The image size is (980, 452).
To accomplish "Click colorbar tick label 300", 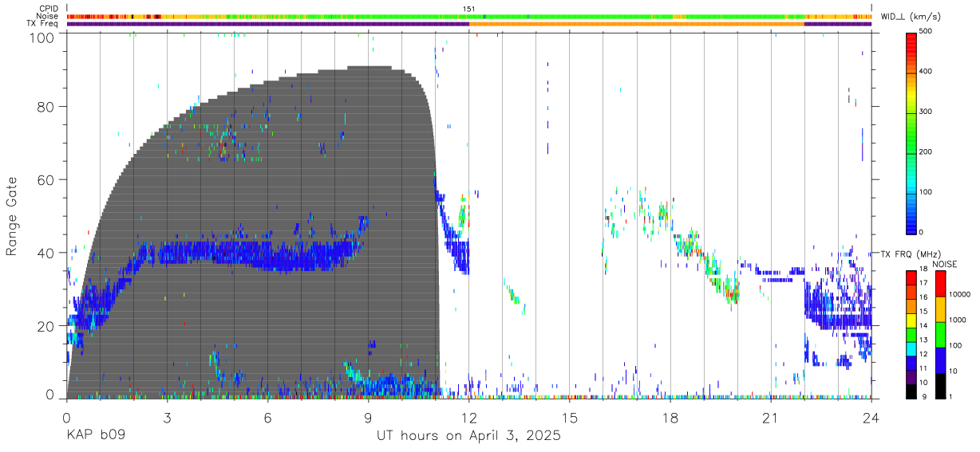I will coord(926,112).
